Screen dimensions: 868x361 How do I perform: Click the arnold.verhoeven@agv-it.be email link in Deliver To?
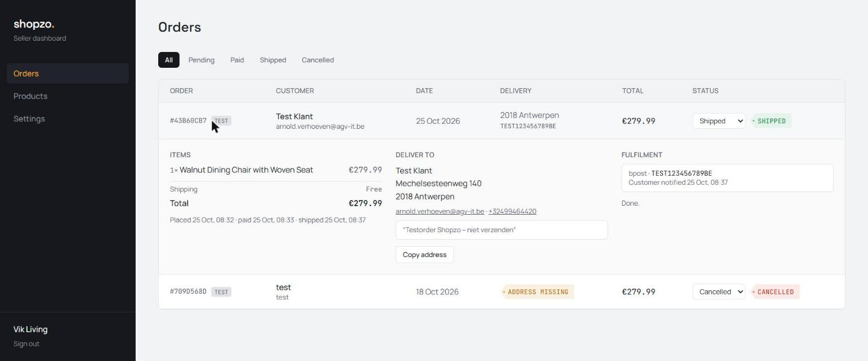[x=440, y=211]
